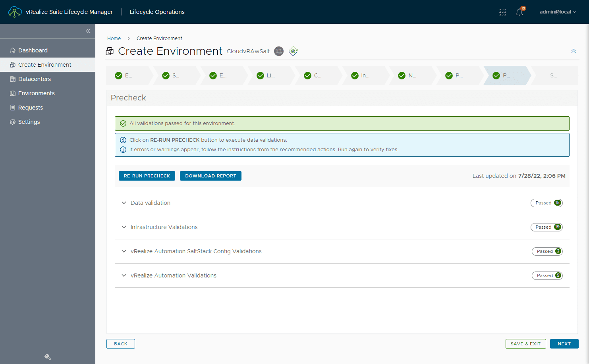Click the CloudvRAwSalt environment name
This screenshot has height=364, width=589.
coord(248,51)
